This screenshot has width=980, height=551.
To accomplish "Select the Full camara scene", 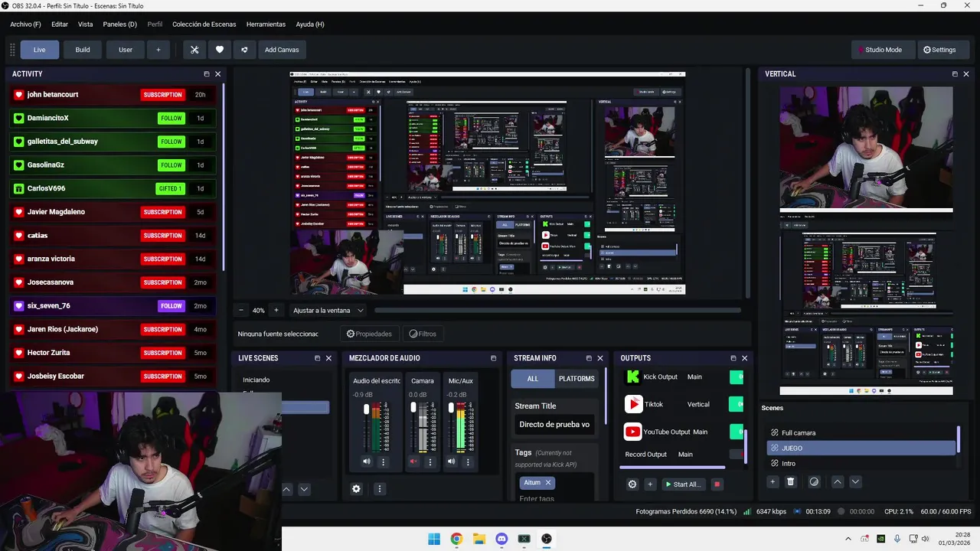I will click(862, 433).
